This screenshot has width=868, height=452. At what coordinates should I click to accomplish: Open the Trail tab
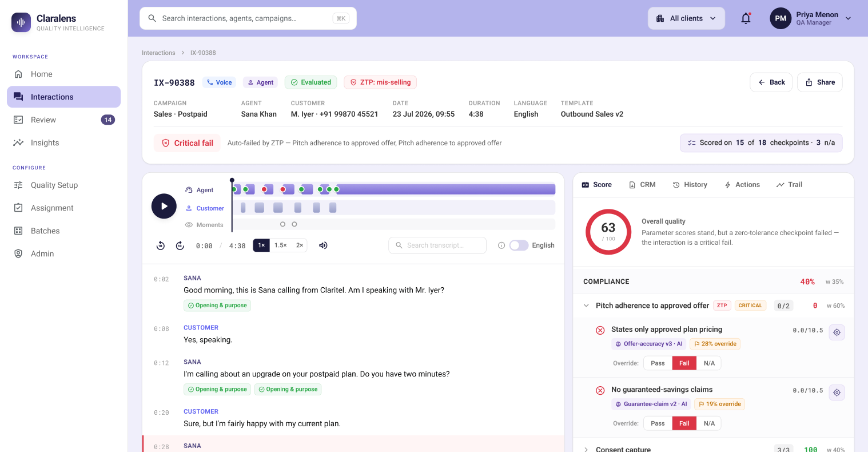[x=789, y=185]
